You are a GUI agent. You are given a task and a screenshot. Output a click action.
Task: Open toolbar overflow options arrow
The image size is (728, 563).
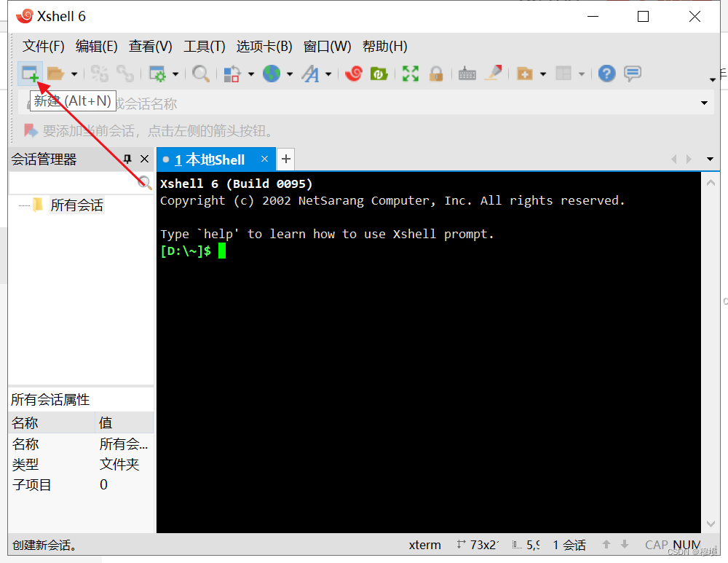click(713, 80)
